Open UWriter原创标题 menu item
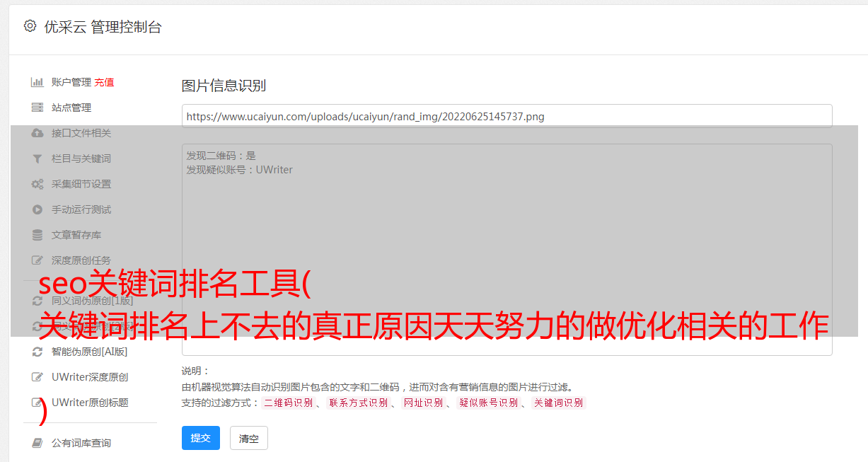Image resolution: width=868 pixels, height=462 pixels. point(90,403)
